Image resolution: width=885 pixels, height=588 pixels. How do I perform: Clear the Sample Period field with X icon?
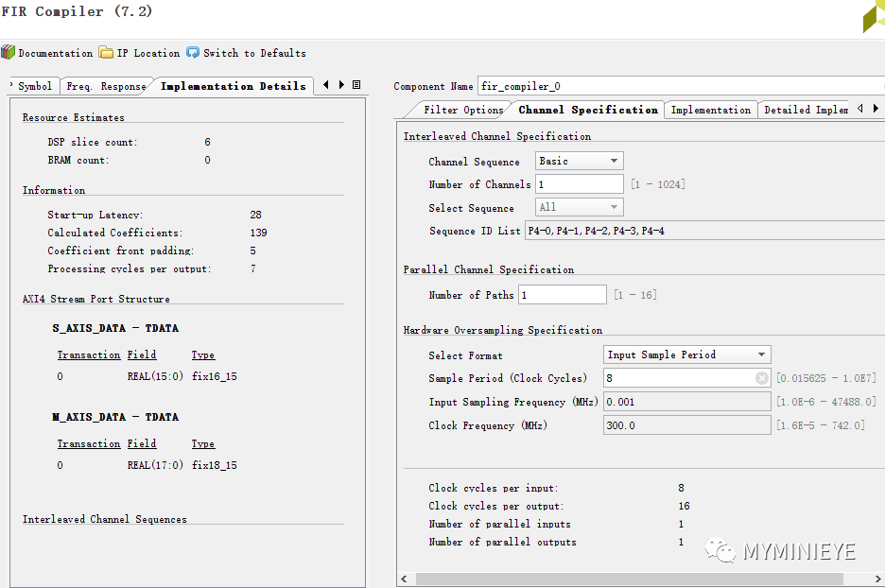coord(762,378)
